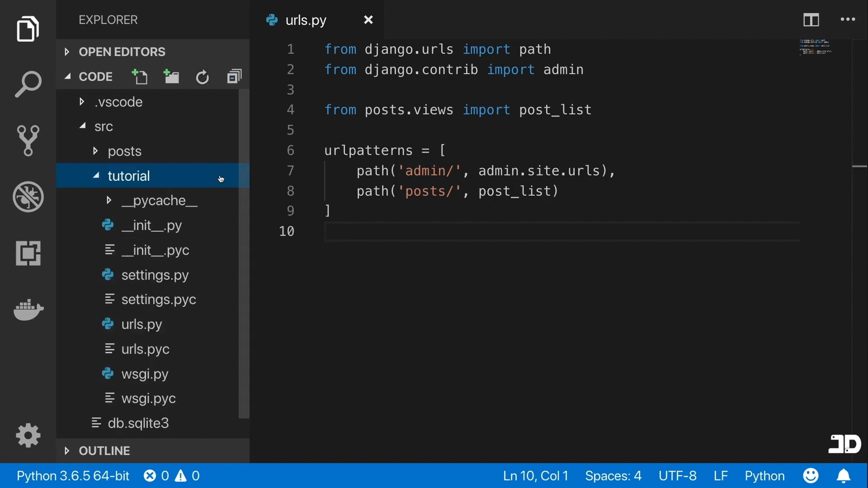This screenshot has height=488, width=868.
Task: Open settings.py from the file tree
Action: (x=154, y=275)
